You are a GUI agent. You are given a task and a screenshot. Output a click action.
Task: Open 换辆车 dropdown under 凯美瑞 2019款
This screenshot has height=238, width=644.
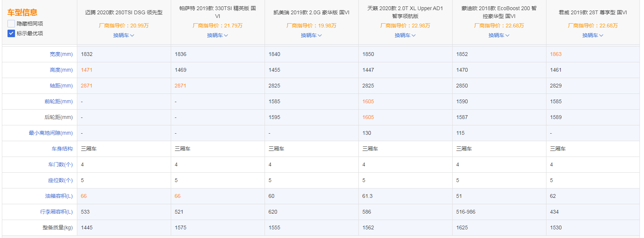coord(311,35)
